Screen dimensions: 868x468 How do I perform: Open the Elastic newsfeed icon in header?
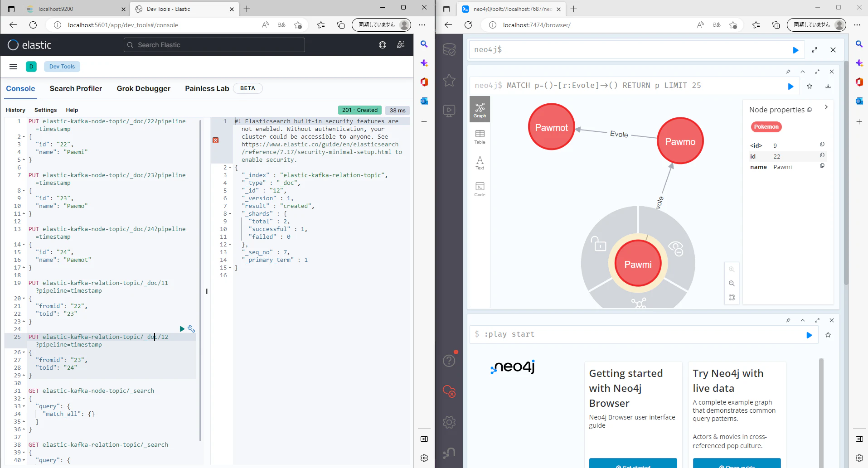tap(401, 45)
